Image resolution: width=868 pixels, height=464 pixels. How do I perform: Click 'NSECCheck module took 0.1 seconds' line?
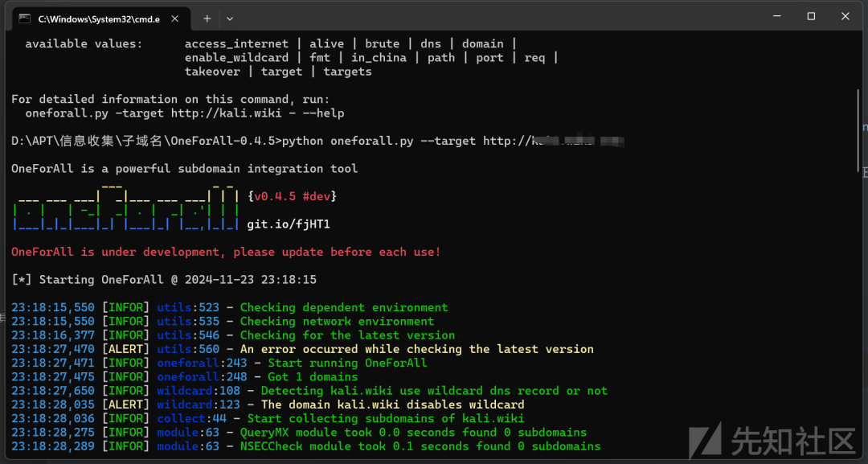pos(420,446)
